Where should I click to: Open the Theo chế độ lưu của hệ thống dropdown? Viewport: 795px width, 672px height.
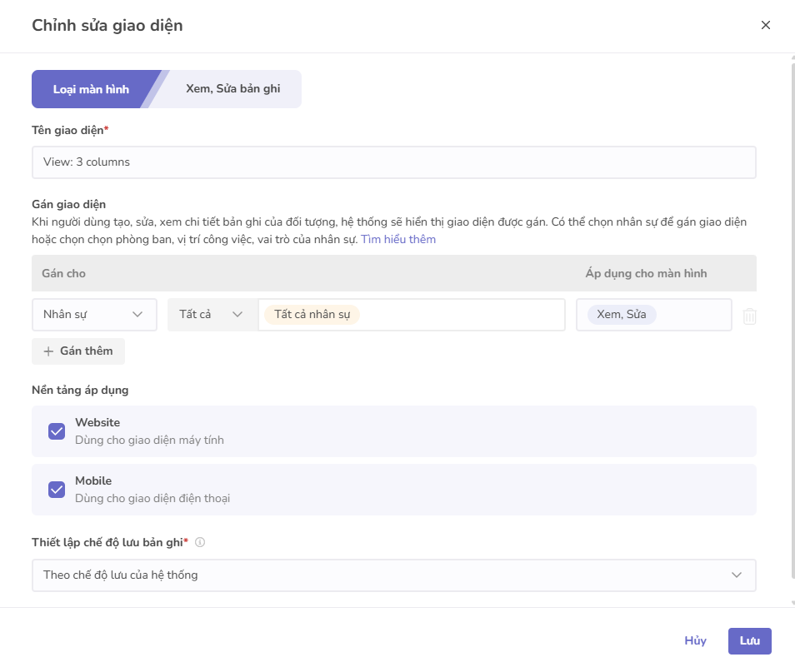[393, 575]
